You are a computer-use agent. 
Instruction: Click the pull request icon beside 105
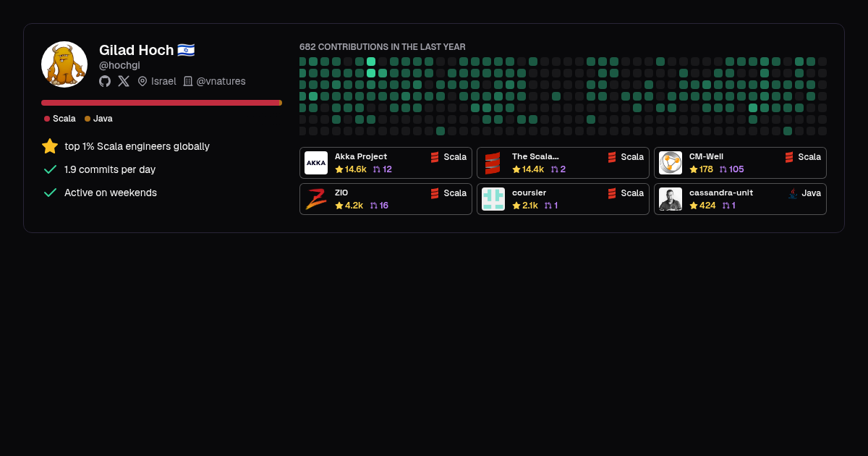pyautogui.click(x=723, y=169)
